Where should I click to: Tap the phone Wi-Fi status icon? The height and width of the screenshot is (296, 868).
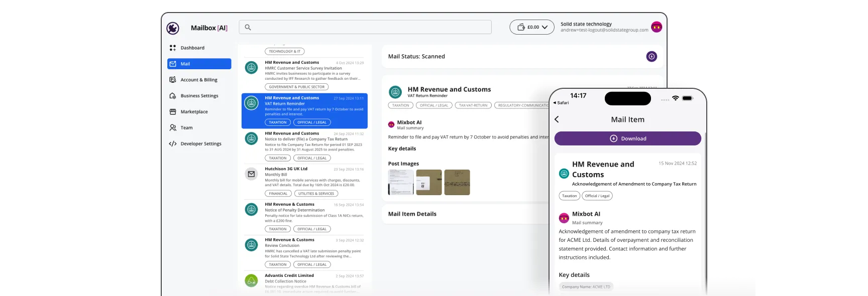pyautogui.click(x=676, y=98)
